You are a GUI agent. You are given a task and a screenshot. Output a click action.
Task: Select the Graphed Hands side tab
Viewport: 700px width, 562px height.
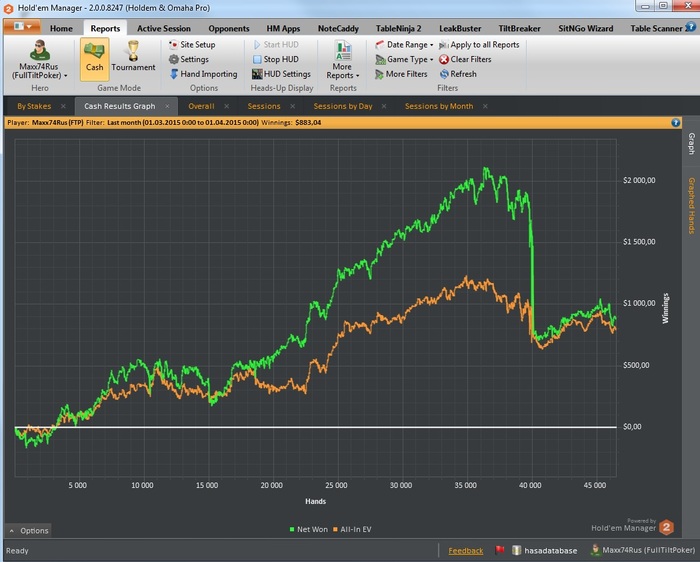tap(691, 205)
